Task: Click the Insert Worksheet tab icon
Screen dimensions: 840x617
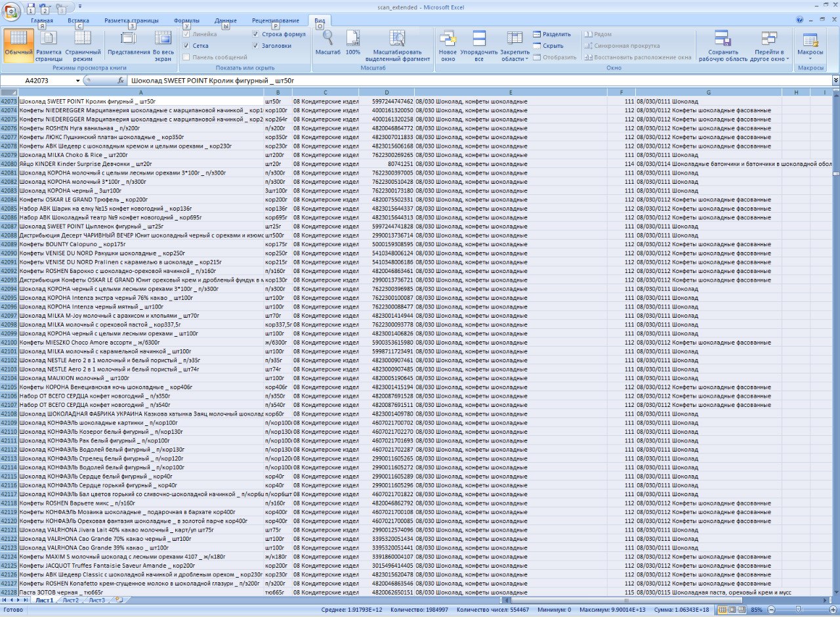Action: 118,600
